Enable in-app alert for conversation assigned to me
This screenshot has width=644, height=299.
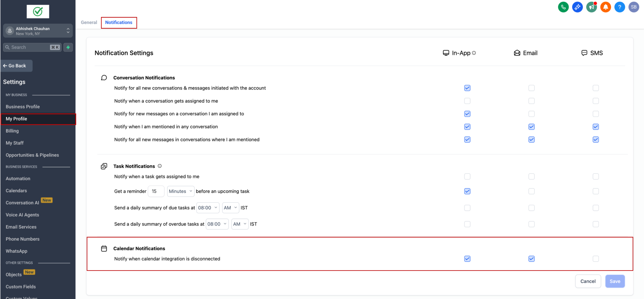467,101
